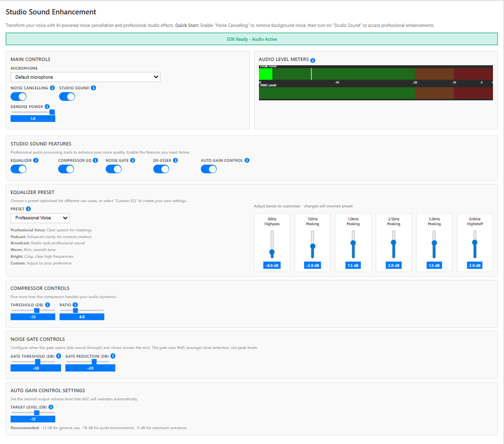504x444 pixels.
Task: Click the 1.5 dB value under 1.0kHz
Action: (353, 265)
